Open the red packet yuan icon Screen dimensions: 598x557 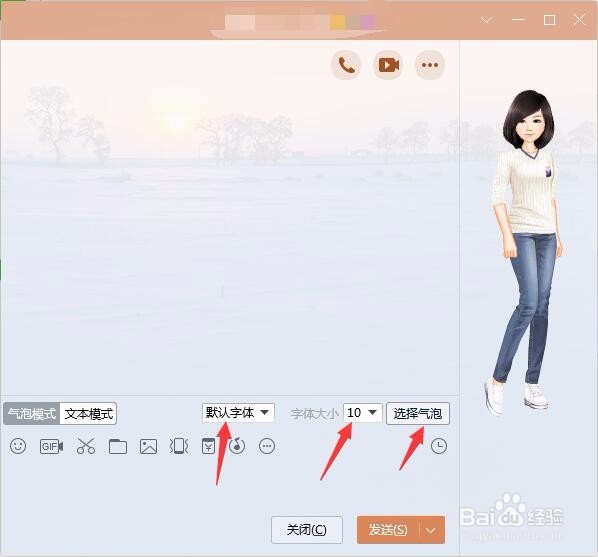208,446
